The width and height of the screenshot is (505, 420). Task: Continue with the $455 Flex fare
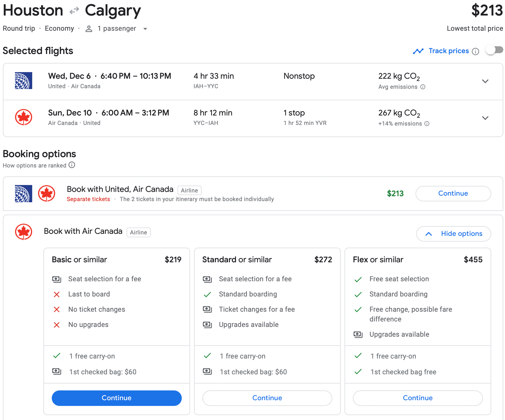[418, 398]
